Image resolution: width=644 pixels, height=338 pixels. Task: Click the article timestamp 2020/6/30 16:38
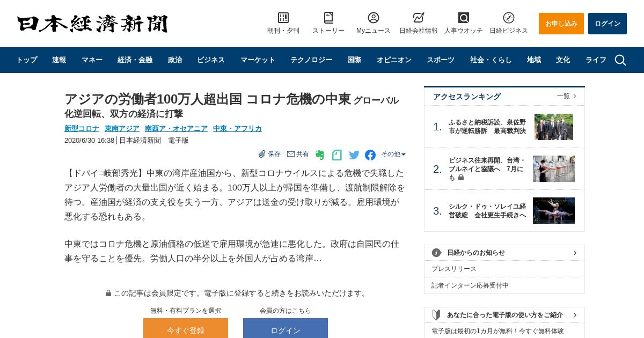coord(89,140)
